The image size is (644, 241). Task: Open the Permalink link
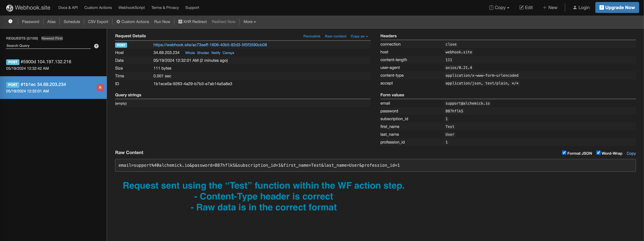(312, 36)
